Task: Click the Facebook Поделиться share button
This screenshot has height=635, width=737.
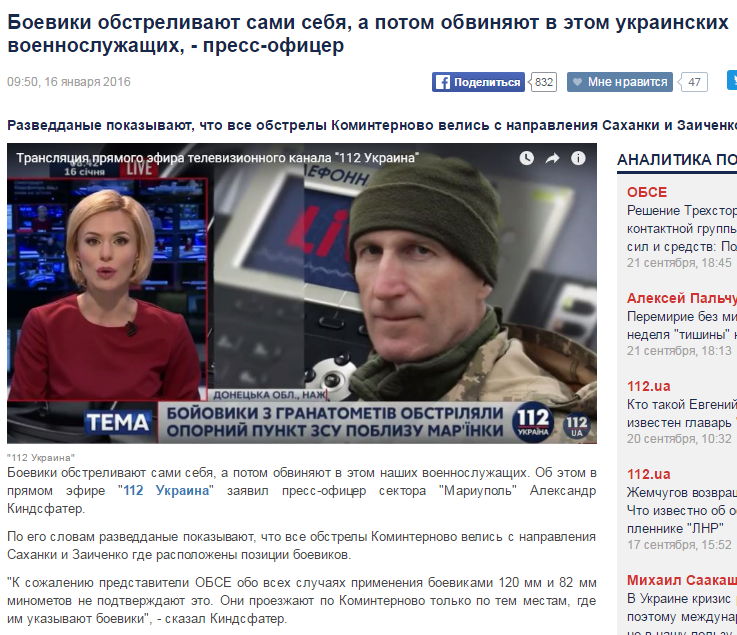Action: [478, 82]
